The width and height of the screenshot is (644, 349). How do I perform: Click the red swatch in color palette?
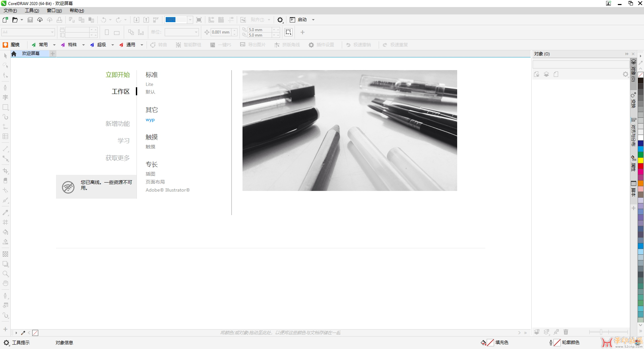[641, 166]
